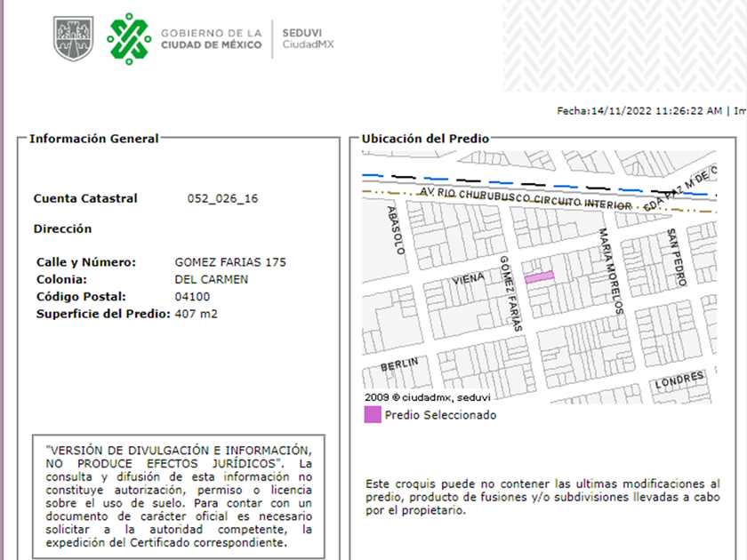Image resolution: width=747 pixels, height=560 pixels.
Task: Click the green CDMX government logo
Action: (129, 38)
